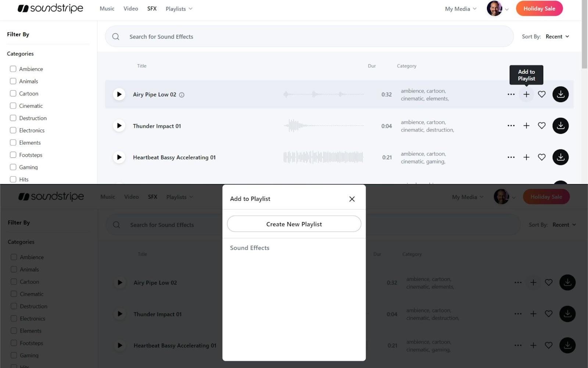Click the download icon for Heartbeat Bassy Accelerating 01, dimmed page
The image size is (588, 368).
567,346
